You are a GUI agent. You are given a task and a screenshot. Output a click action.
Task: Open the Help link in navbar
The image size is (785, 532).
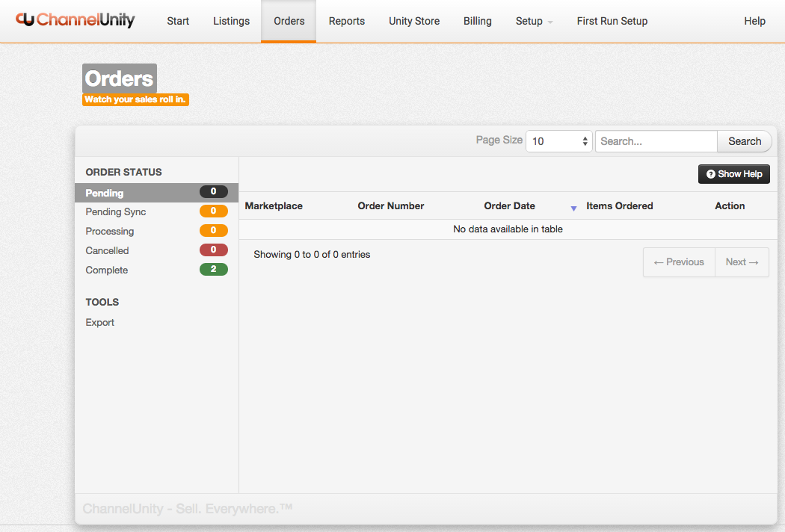[x=754, y=21]
